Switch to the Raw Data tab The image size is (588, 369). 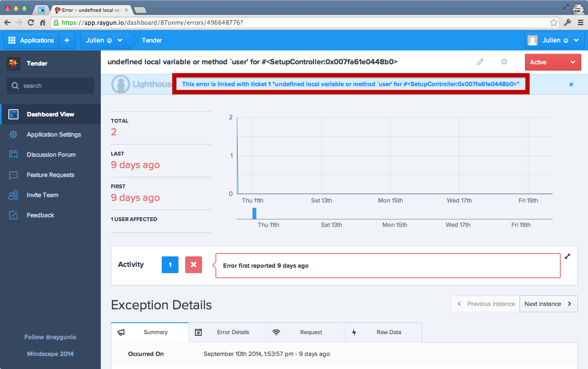pyautogui.click(x=383, y=332)
